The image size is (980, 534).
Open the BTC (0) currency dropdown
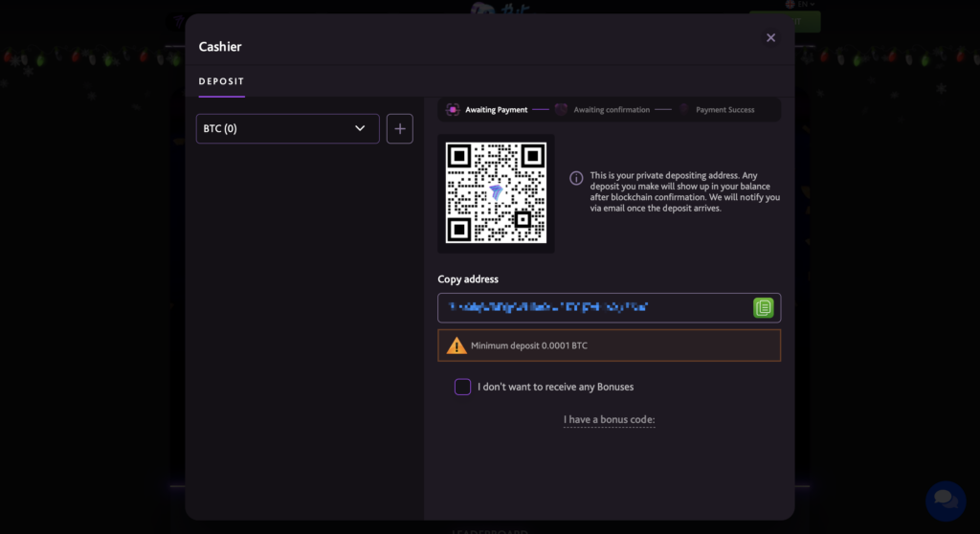[287, 129]
